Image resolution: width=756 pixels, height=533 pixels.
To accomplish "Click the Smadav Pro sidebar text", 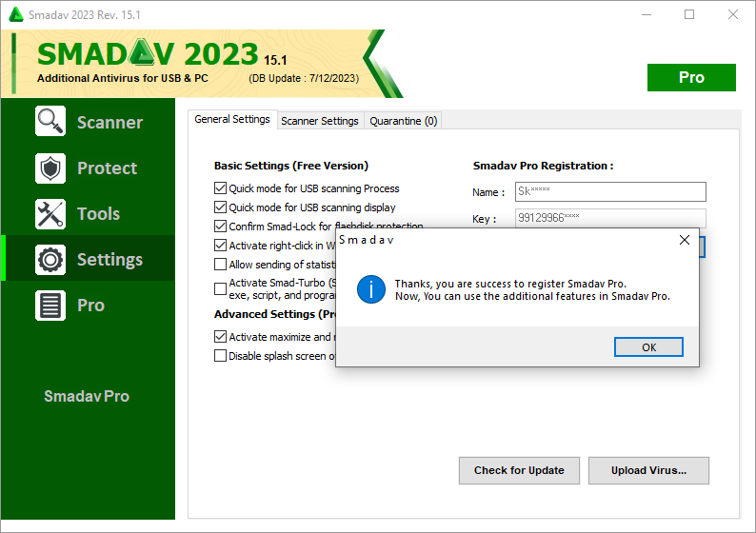I will [87, 396].
